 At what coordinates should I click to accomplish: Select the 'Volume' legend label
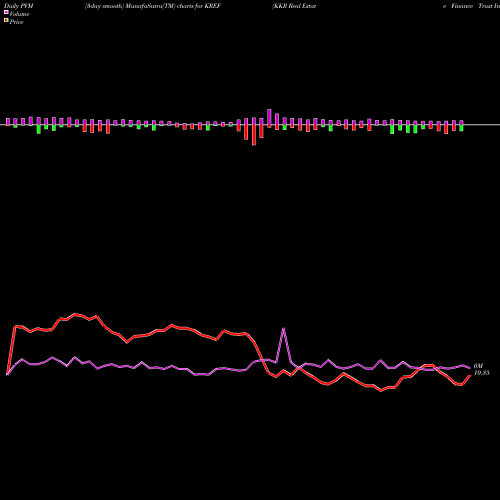coord(19,14)
